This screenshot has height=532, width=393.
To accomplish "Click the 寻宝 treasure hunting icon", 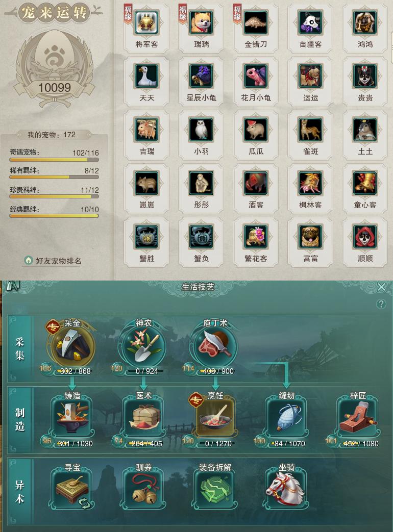I will point(72,489).
